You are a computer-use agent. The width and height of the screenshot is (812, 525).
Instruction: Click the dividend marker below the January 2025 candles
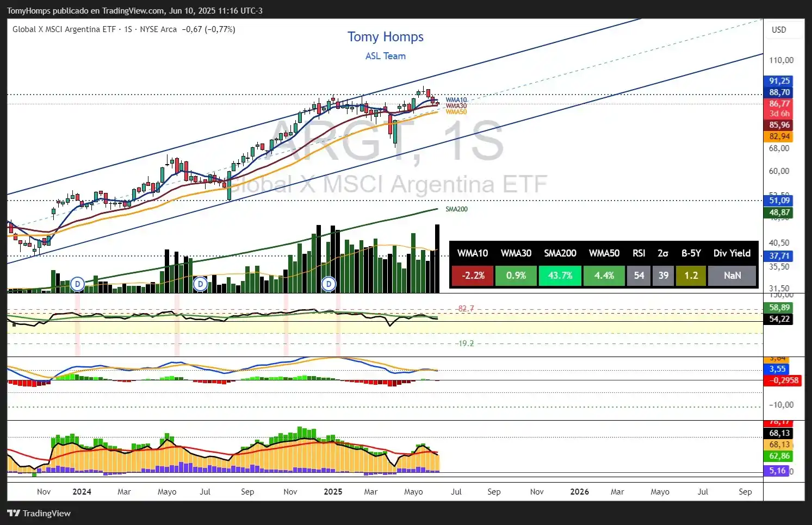pos(328,284)
